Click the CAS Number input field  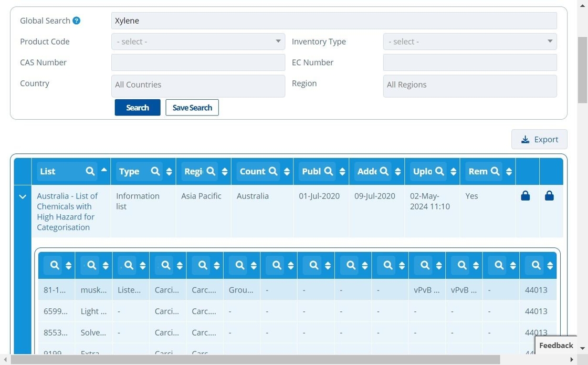coord(198,62)
